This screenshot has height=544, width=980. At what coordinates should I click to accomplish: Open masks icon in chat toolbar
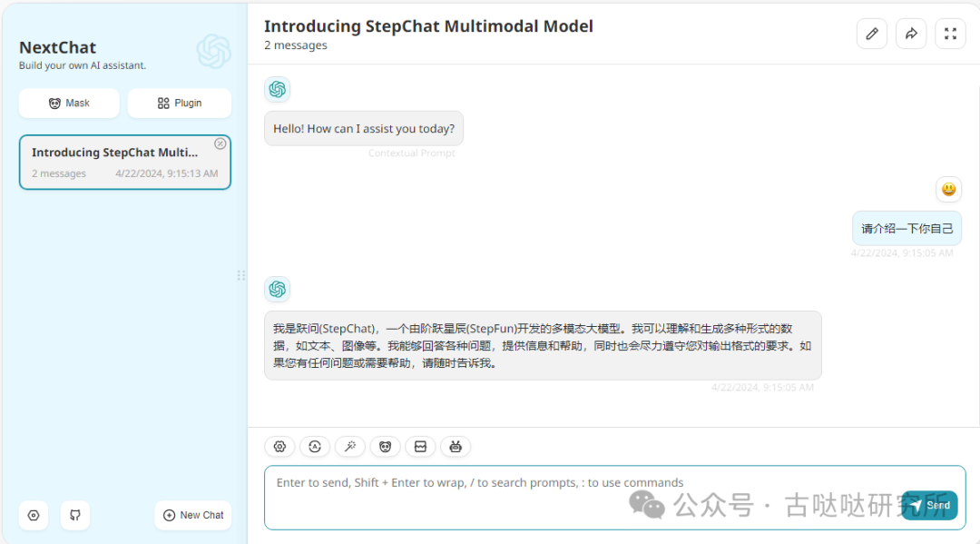pyautogui.click(x=385, y=447)
